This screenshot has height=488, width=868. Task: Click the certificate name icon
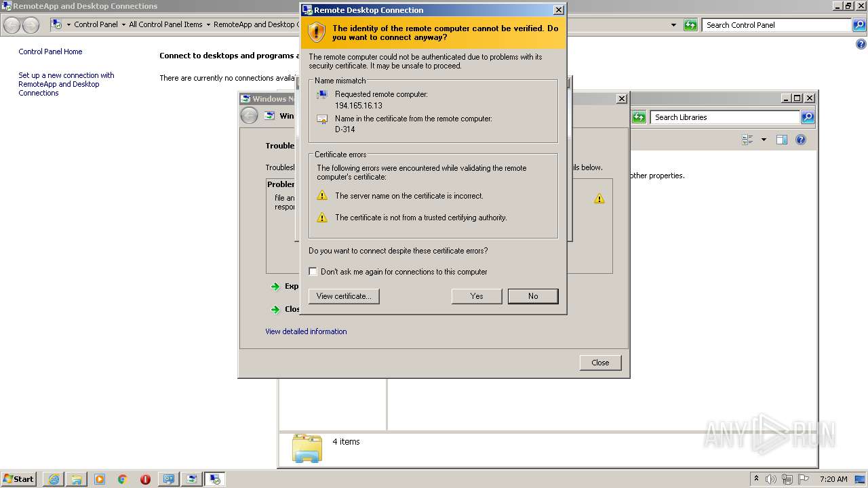[322, 119]
